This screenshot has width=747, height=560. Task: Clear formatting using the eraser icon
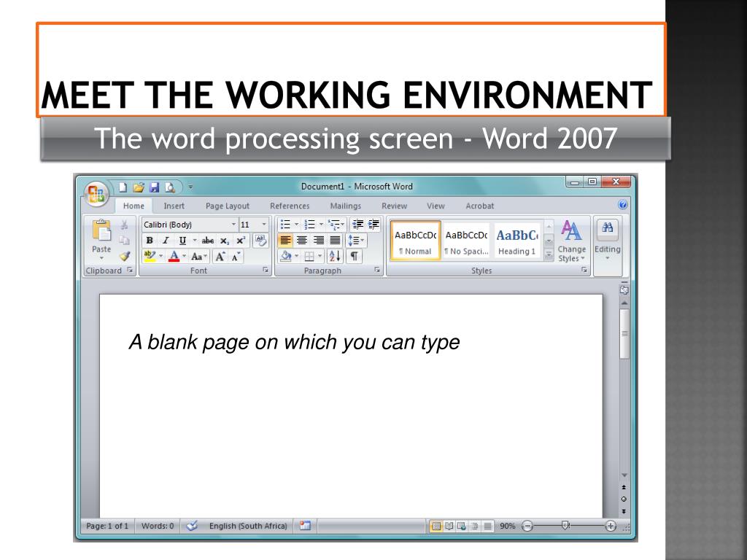[260, 240]
